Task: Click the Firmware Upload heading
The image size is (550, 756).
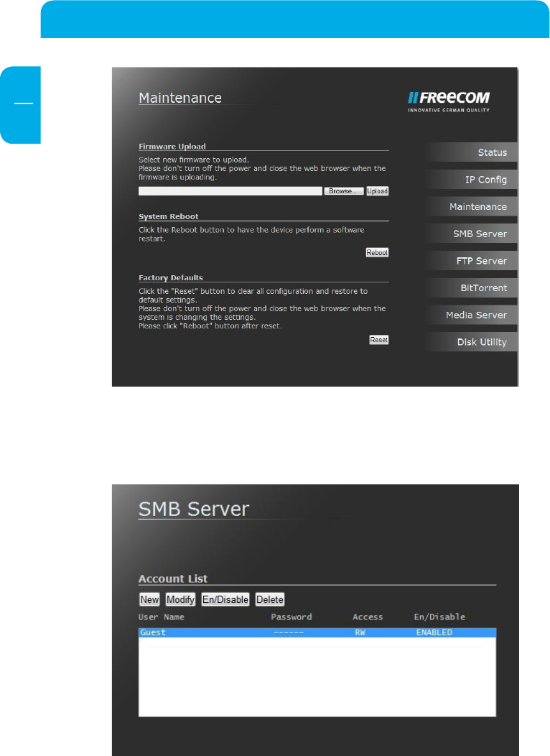Action: click(172, 147)
